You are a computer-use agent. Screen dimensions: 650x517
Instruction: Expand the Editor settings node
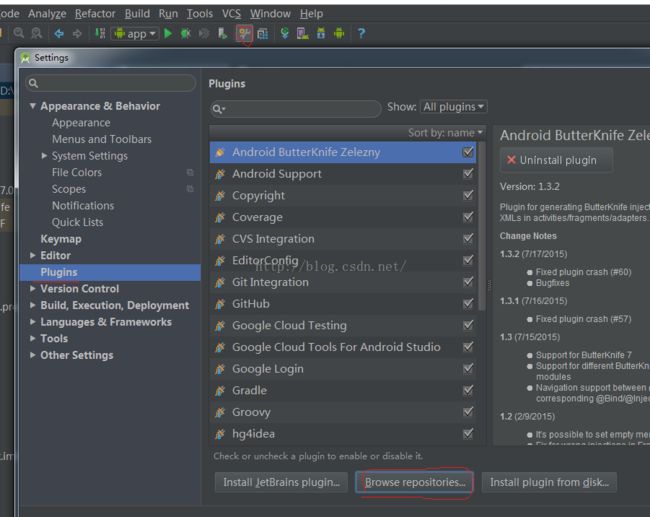pos(32,255)
